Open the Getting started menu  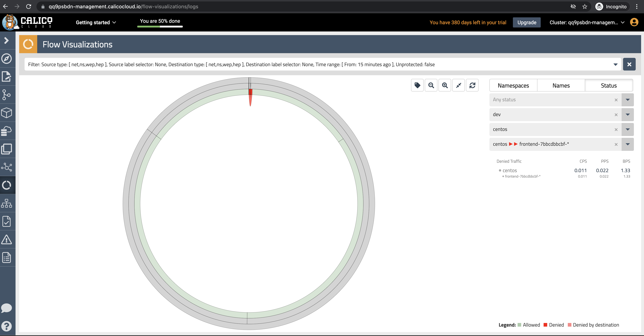pos(96,23)
